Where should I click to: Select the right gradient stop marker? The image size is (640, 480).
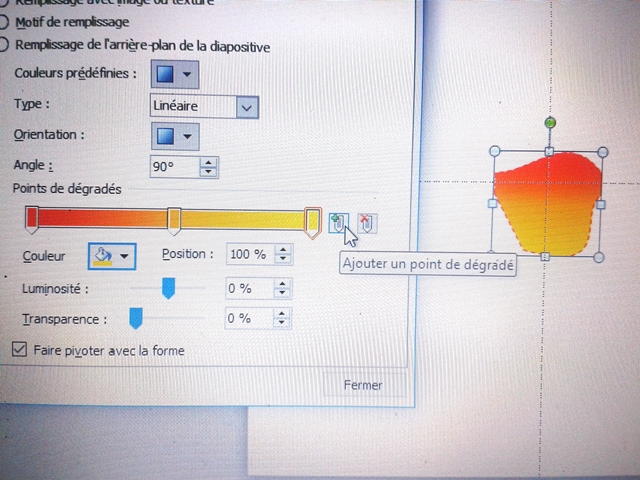click(312, 220)
